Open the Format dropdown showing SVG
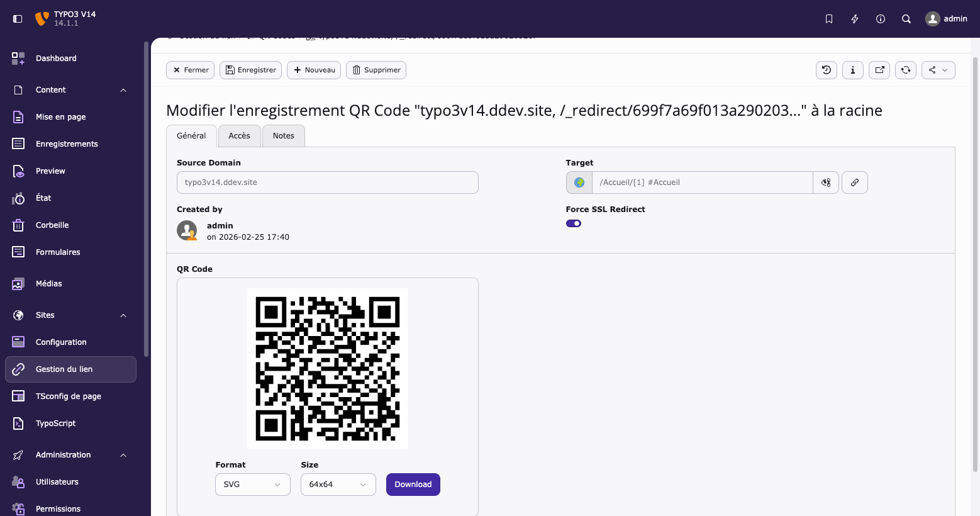The width and height of the screenshot is (980, 516). coord(252,485)
